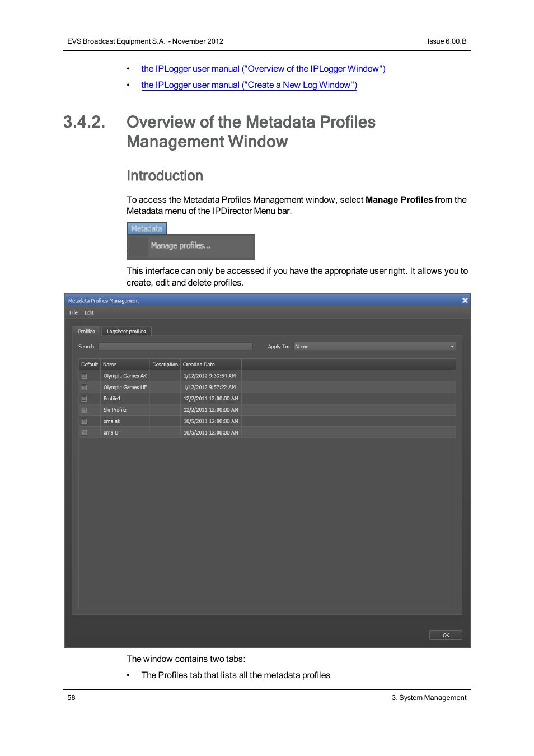Sort by the Default column header

[90, 365]
